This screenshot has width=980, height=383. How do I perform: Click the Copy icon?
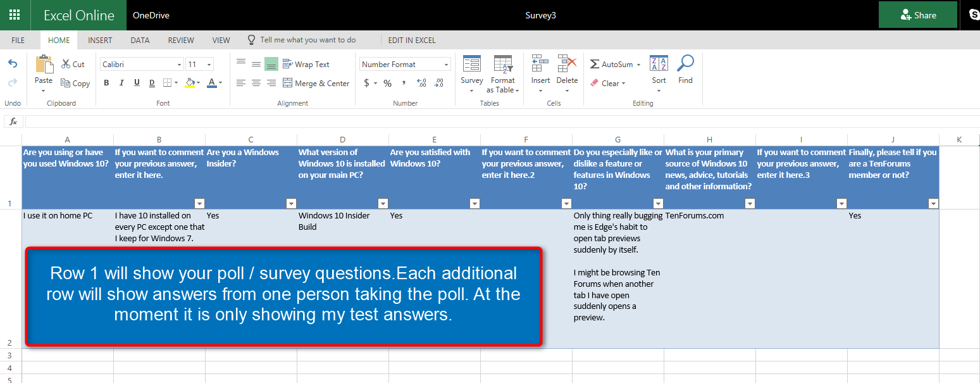click(66, 83)
